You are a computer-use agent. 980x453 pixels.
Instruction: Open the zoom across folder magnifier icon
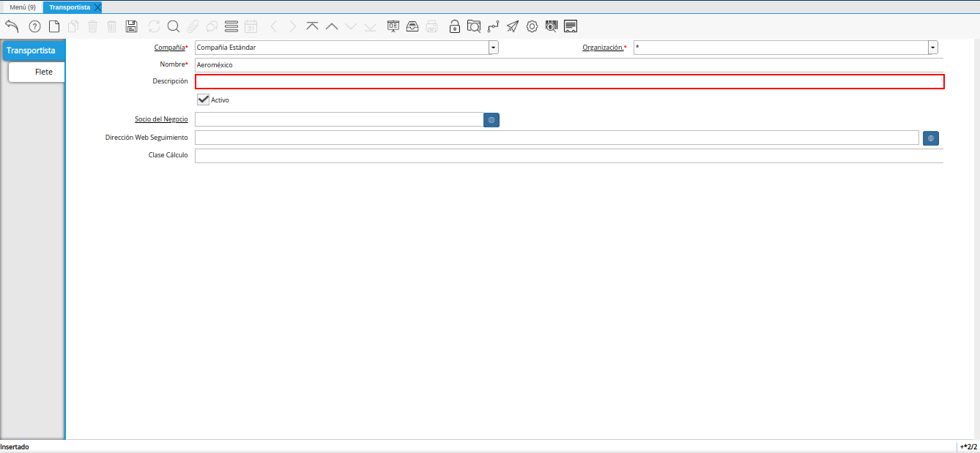[x=474, y=26]
